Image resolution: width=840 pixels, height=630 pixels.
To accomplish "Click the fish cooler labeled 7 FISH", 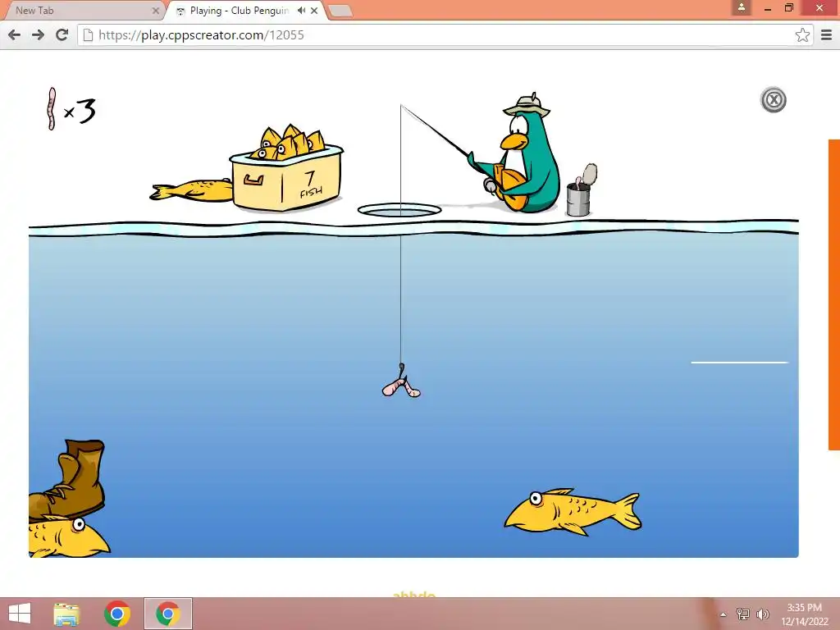I will point(286,169).
